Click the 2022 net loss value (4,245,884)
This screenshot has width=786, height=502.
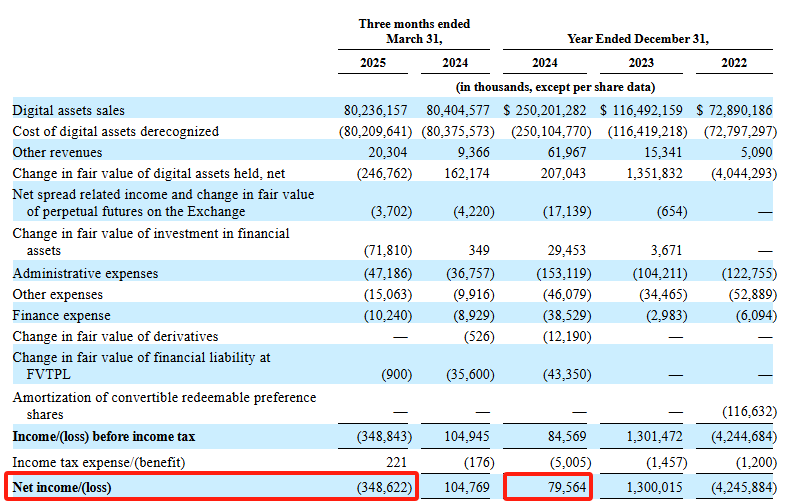(739, 487)
